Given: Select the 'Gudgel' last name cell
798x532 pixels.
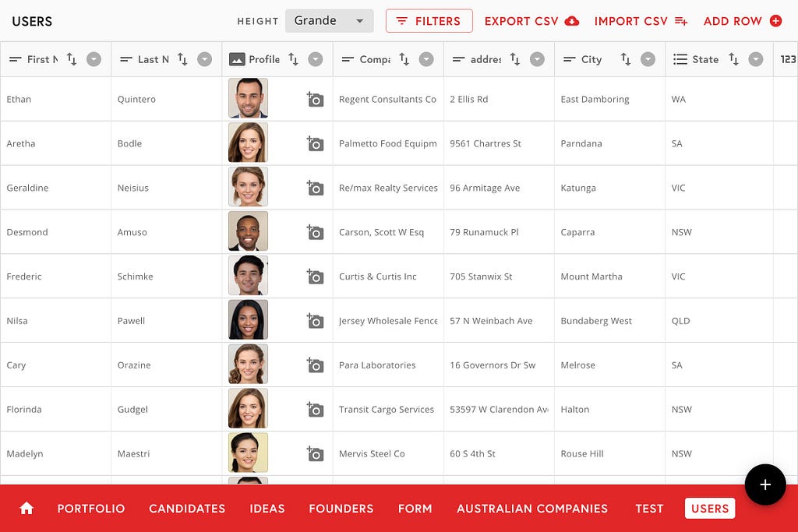Looking at the screenshot, I should coord(167,409).
